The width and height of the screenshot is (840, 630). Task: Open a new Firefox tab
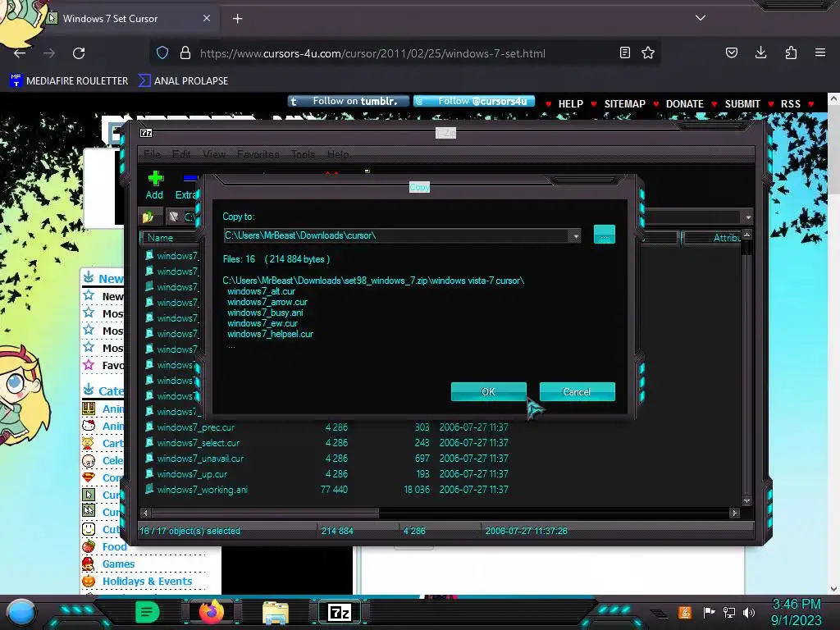237,19
